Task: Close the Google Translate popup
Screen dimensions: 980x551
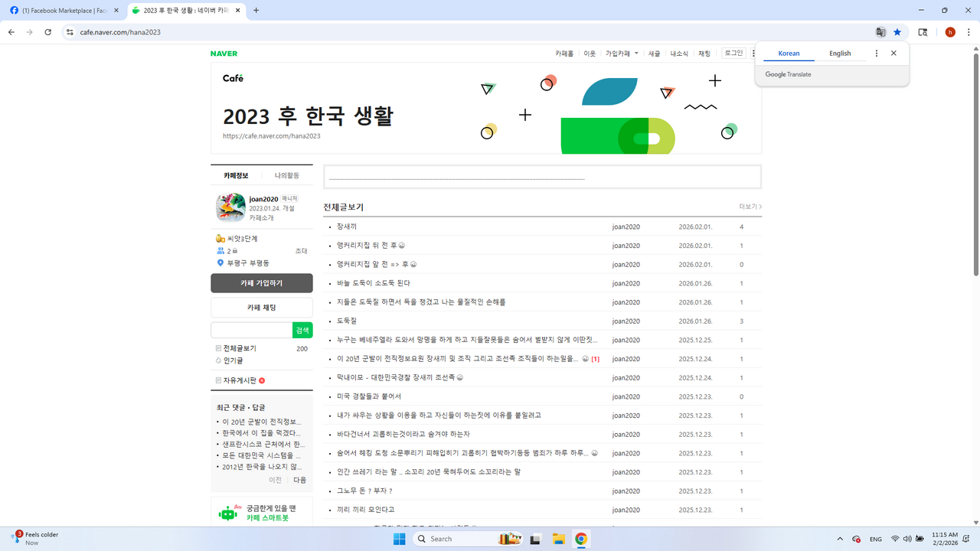Action: 893,54
